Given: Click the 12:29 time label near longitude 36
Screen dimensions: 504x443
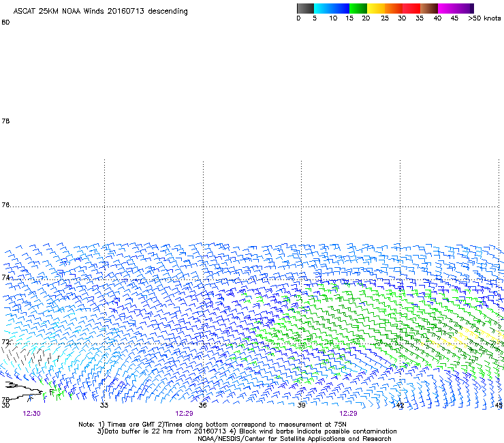Looking at the screenshot, I should point(184,414).
